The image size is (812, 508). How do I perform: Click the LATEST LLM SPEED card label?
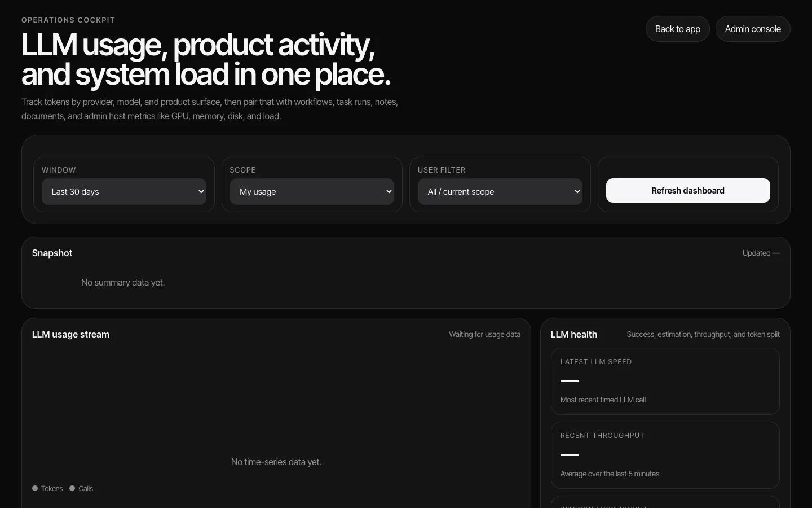[x=596, y=362]
